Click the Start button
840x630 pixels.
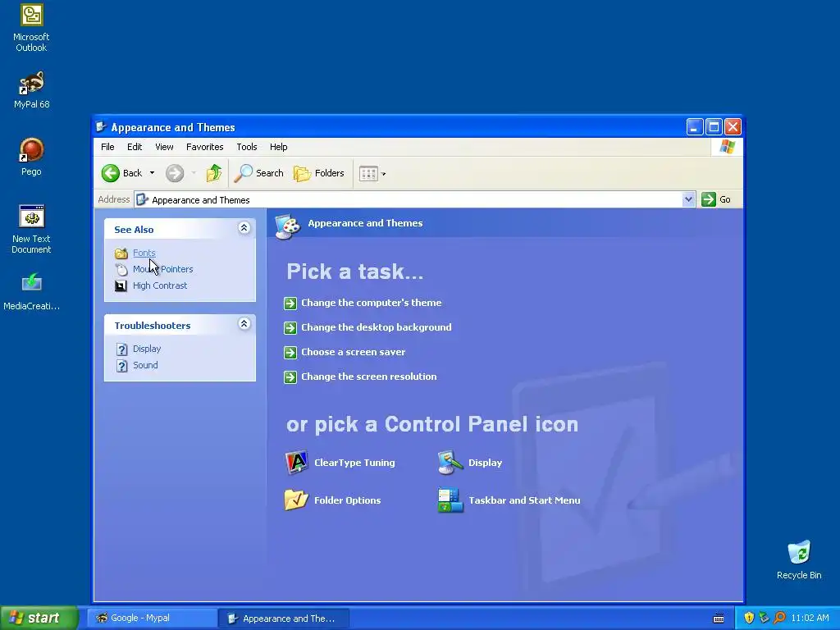pos(39,618)
